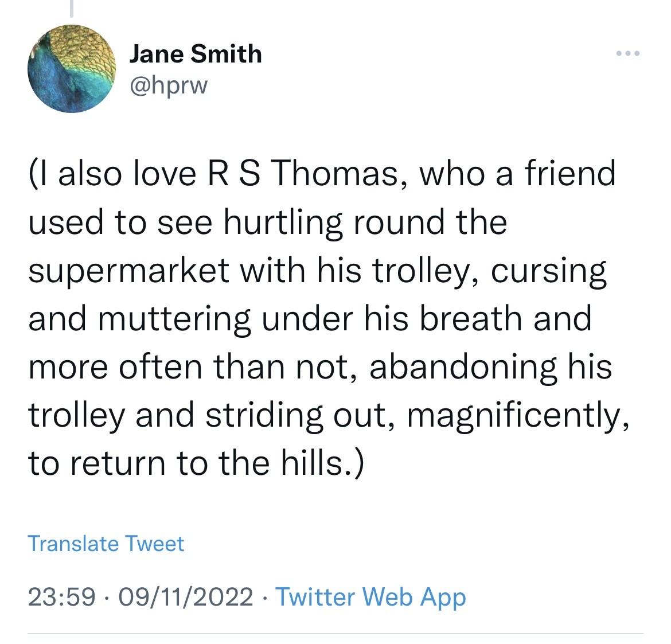This screenshot has height=644, width=671.
Task: Click the word "abandoning" in the tweet text
Action: pos(463,367)
